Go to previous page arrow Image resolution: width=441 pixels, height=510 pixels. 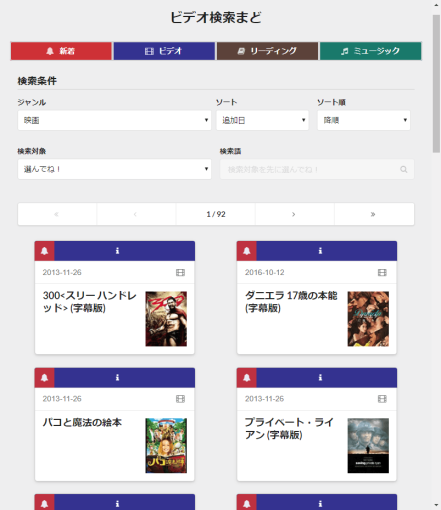click(135, 214)
